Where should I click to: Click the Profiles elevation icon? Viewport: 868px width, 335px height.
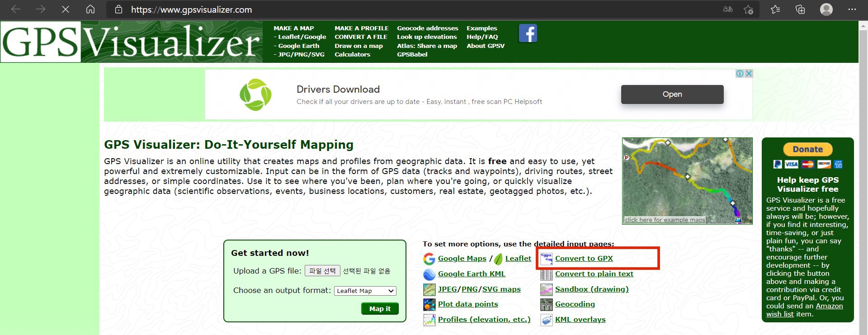tap(429, 320)
